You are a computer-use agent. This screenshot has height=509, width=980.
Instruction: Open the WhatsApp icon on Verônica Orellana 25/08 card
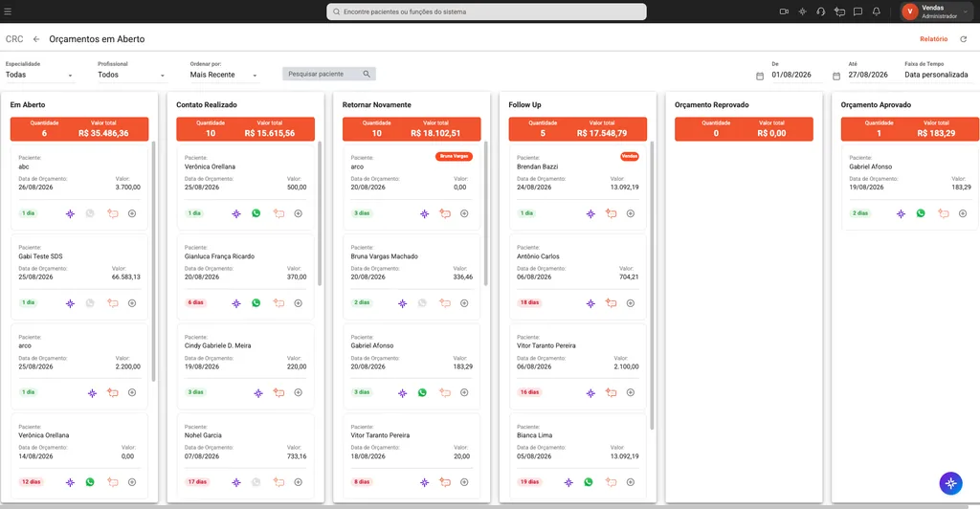click(x=256, y=213)
